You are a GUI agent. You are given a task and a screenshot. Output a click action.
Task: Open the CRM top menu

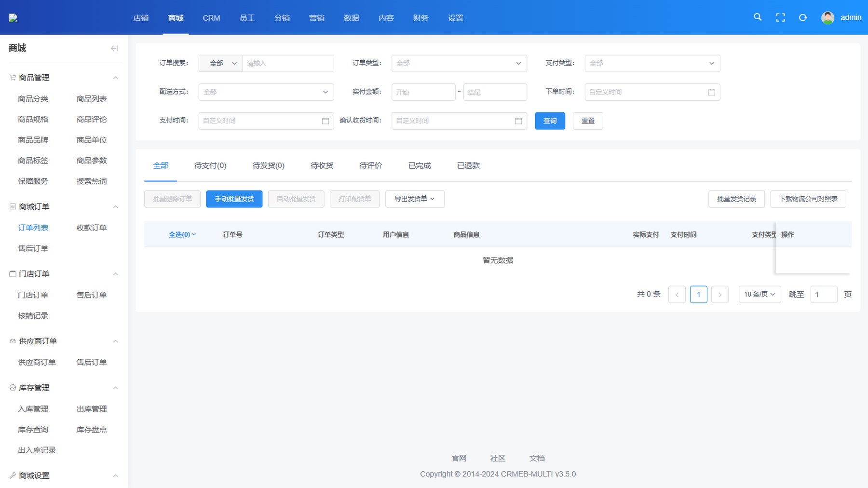[x=211, y=18]
